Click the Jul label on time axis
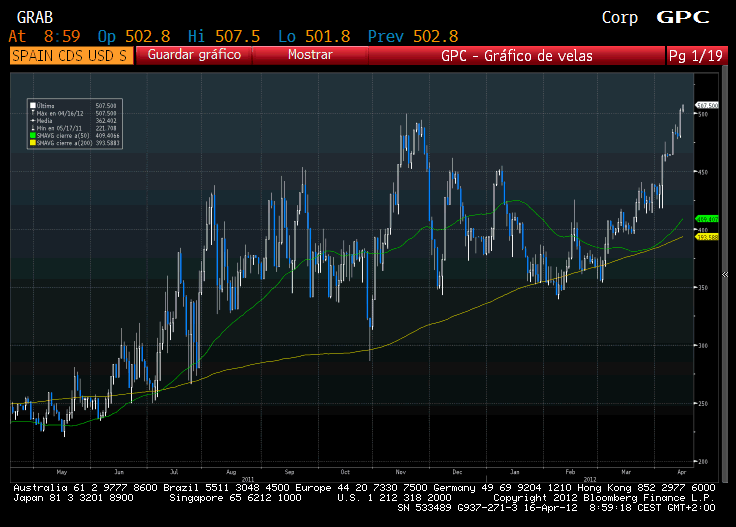Image resolution: width=736 pixels, height=527 pixels. click(174, 472)
